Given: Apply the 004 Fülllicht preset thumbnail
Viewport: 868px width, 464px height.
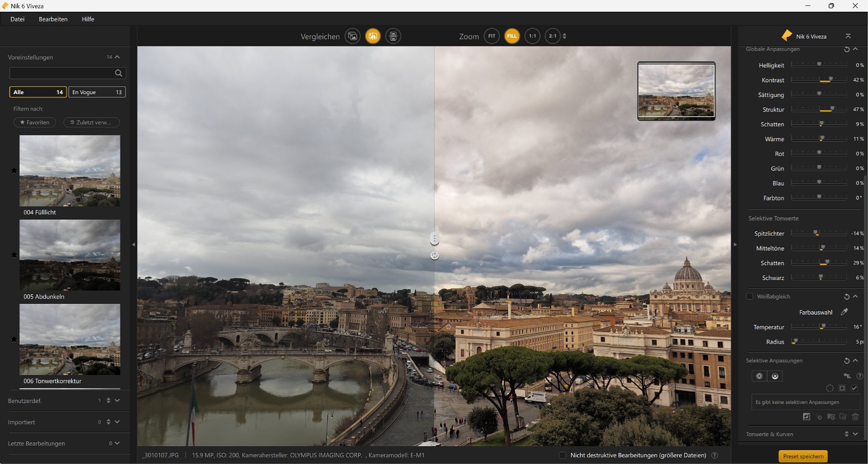Looking at the screenshot, I should pos(70,171).
